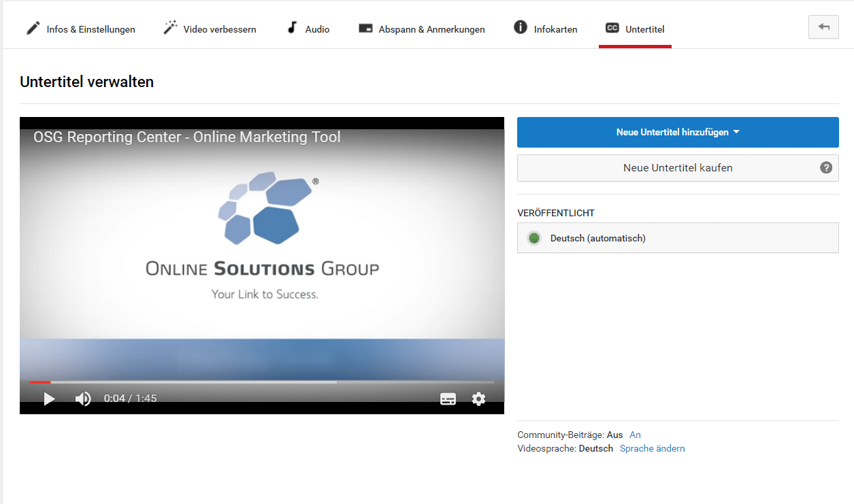Turn Community-Beiträge on via An link

[635, 435]
